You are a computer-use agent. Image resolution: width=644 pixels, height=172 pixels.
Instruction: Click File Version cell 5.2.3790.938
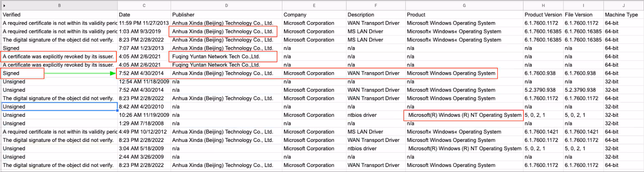(583, 90)
